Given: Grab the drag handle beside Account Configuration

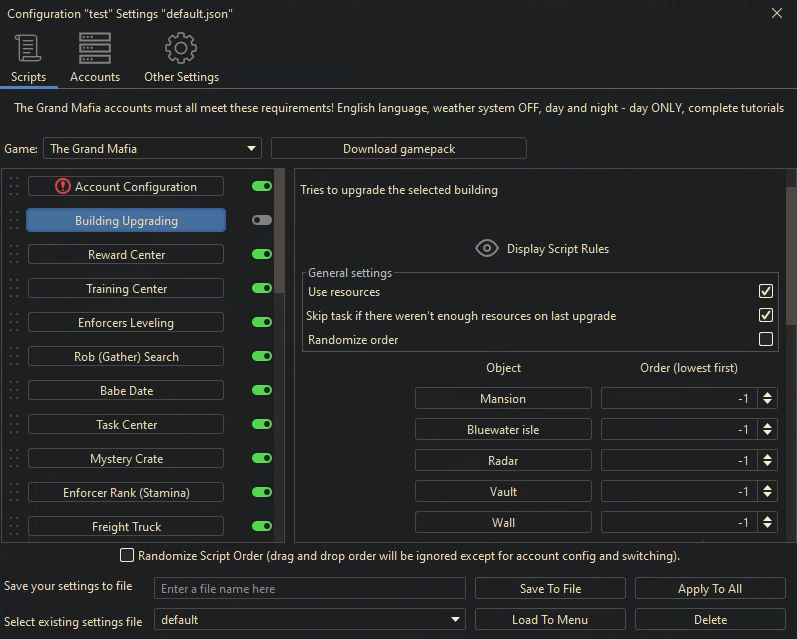Looking at the screenshot, I should [14, 186].
